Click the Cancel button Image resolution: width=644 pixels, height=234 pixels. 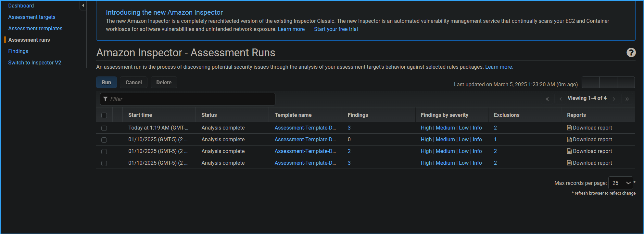click(x=133, y=82)
